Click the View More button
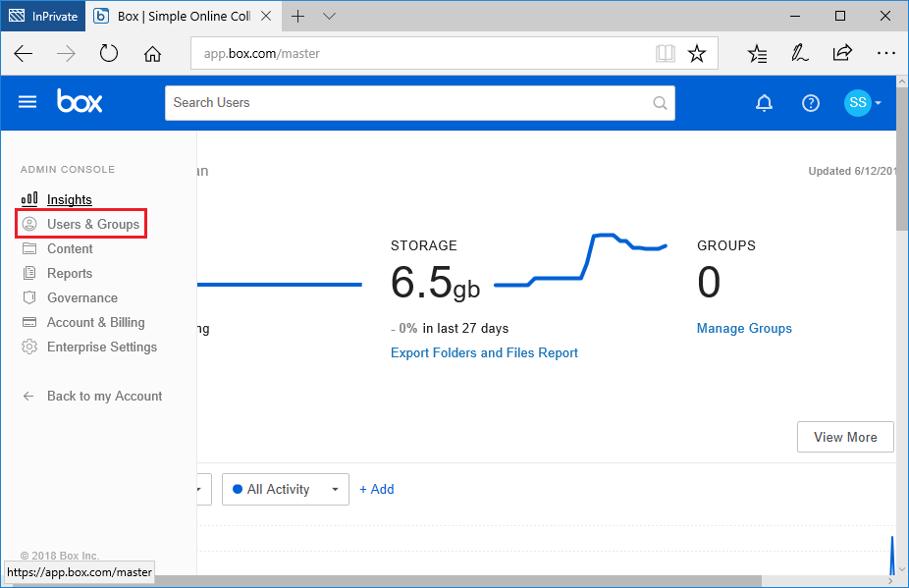Screen dimensions: 909x588 (845, 437)
